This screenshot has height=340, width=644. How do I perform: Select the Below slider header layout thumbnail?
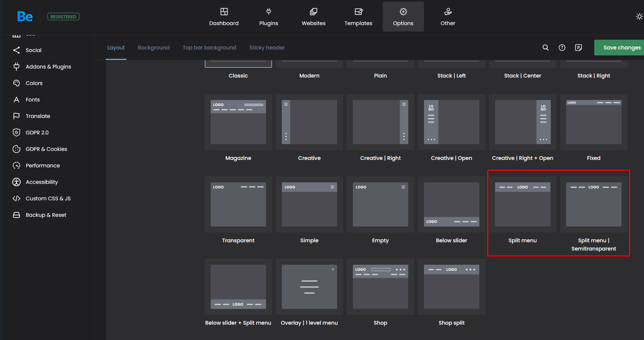click(452, 204)
